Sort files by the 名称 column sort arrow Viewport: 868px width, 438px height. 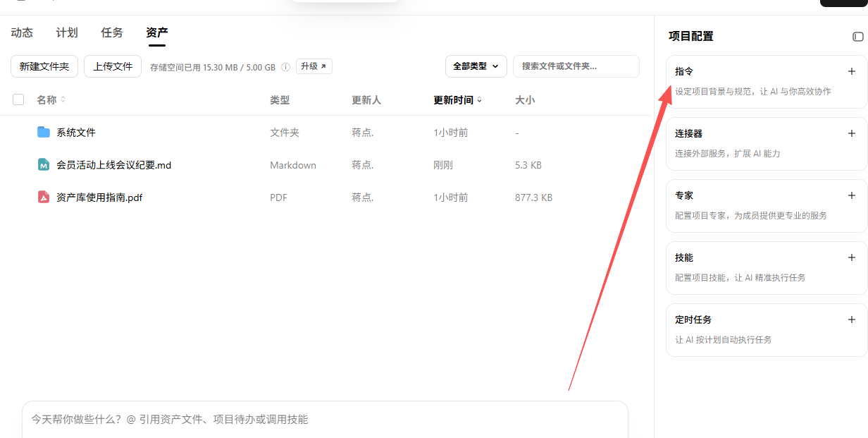[63, 99]
